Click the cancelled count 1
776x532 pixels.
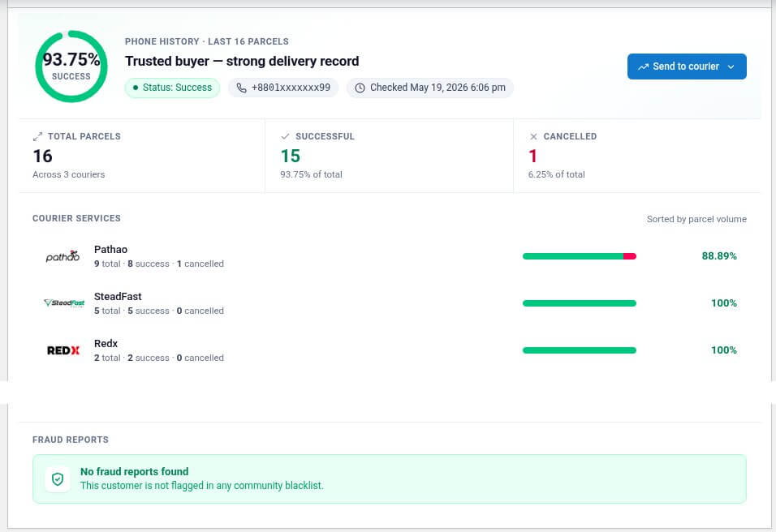532,157
